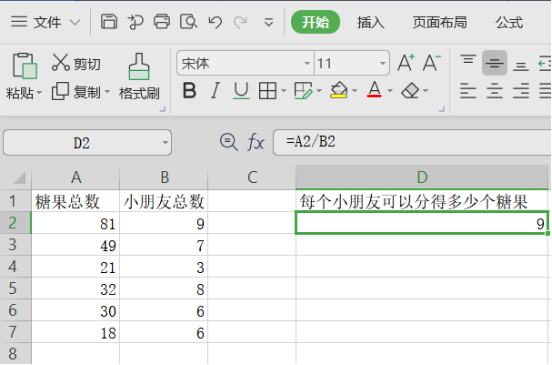
Task: Open clipboard group dialog launcher
Action: point(163,109)
